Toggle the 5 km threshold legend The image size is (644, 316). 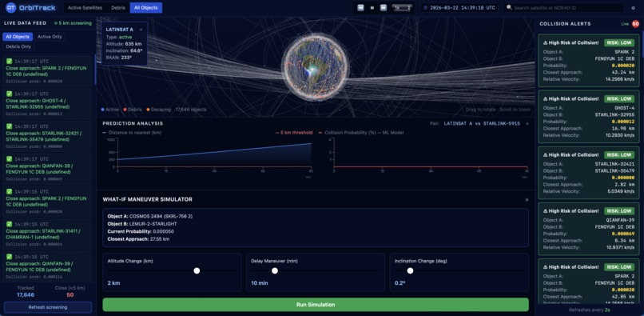pyautogui.click(x=294, y=133)
